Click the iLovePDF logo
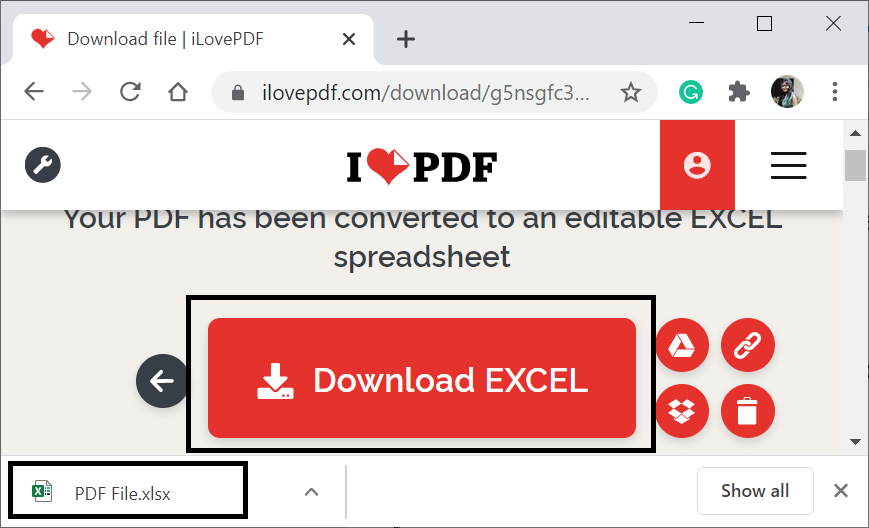 click(x=422, y=166)
